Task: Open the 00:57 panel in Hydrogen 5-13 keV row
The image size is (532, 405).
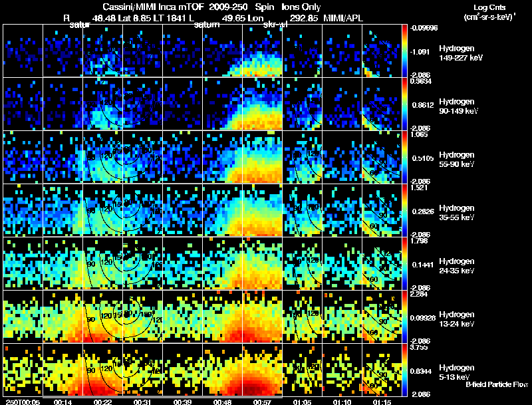Action: click(262, 370)
